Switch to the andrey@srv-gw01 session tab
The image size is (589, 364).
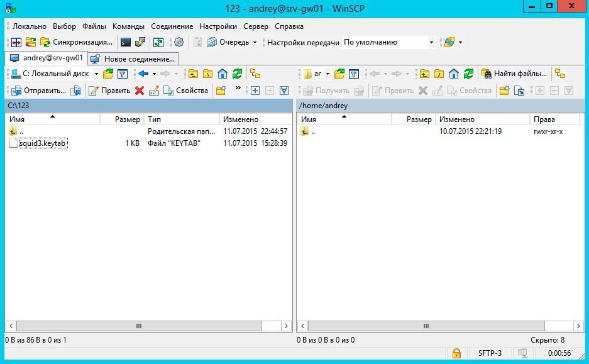tap(47, 58)
